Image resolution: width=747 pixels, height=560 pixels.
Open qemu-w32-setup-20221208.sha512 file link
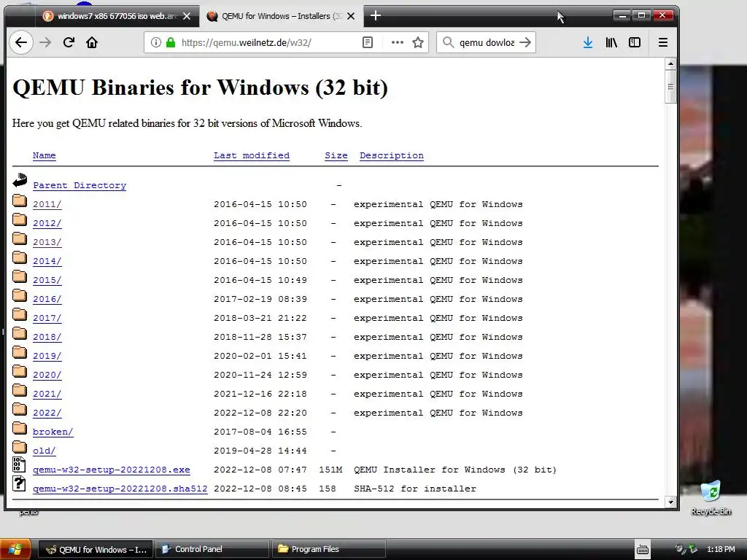(x=120, y=489)
